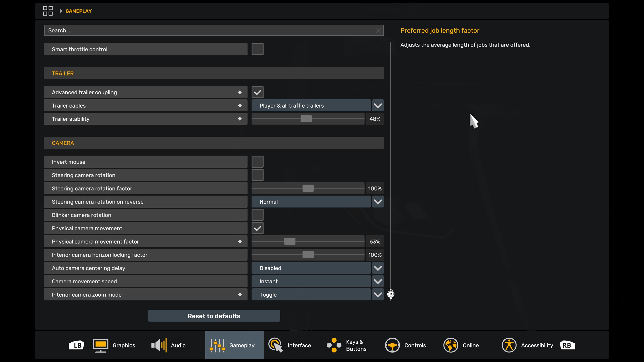Image resolution: width=644 pixels, height=362 pixels.
Task: Open the 'Toggle' combo box
Action: pyautogui.click(x=311, y=294)
